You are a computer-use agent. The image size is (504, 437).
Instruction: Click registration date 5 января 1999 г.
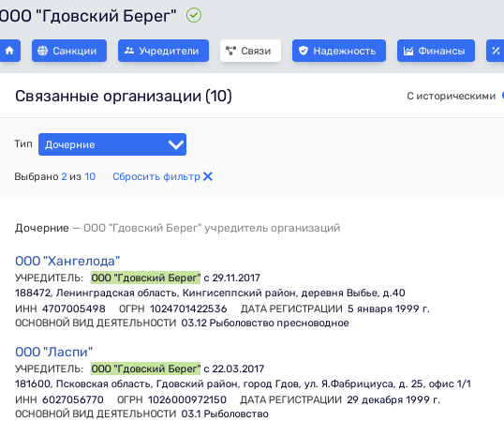(388, 309)
